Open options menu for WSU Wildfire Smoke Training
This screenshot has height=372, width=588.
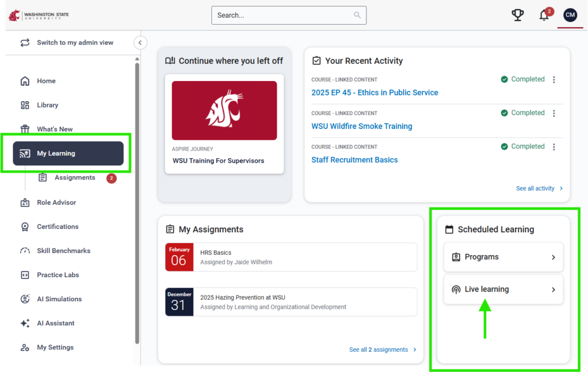pyautogui.click(x=554, y=113)
